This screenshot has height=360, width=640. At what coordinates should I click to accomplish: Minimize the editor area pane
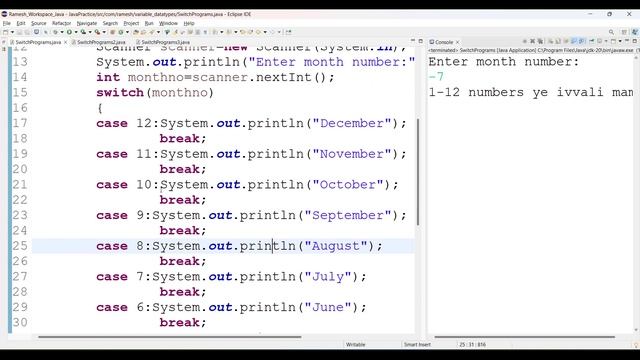(413, 41)
